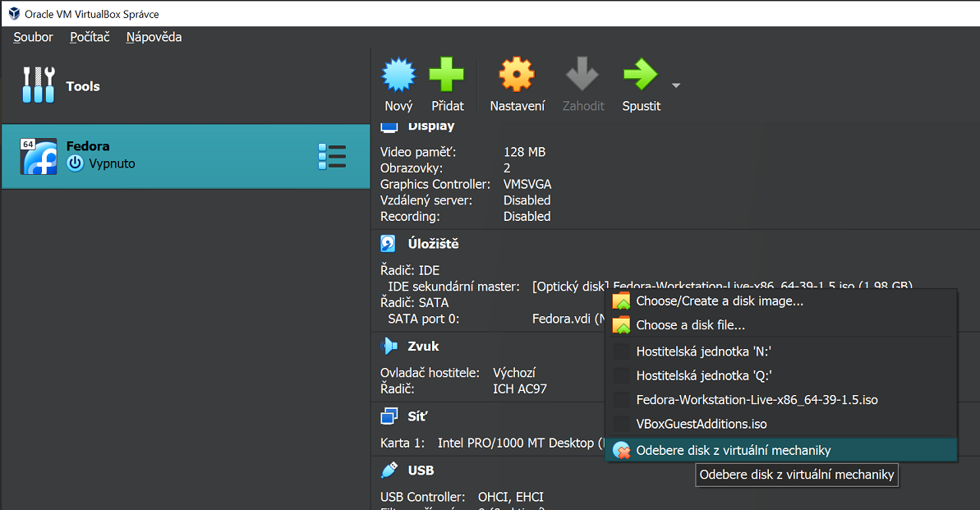Check VBoxGuestAdditions.iso option
This screenshot has height=510, width=980.
click(x=781, y=424)
